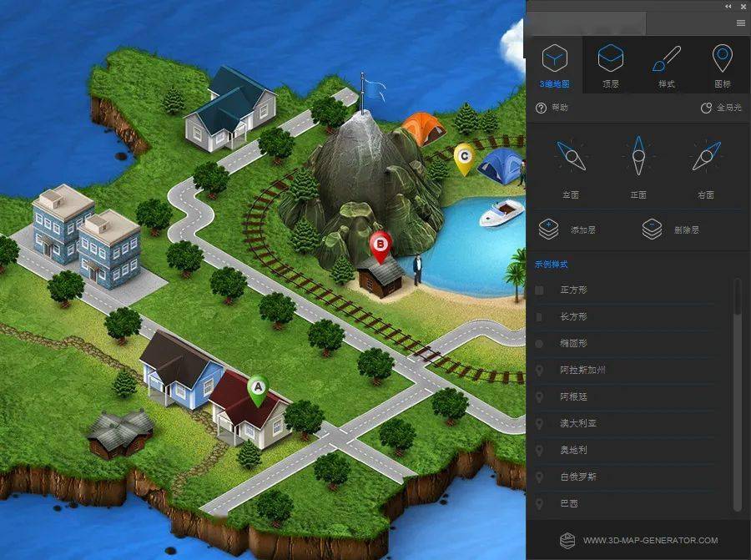
Task: Click the white speedboat on the lake
Action: tap(501, 213)
